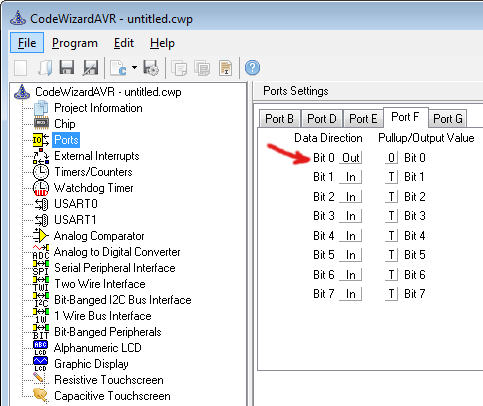Image resolution: width=483 pixels, height=406 pixels.
Task: Toggle Bit 3 data direction In button
Action: pyautogui.click(x=351, y=216)
